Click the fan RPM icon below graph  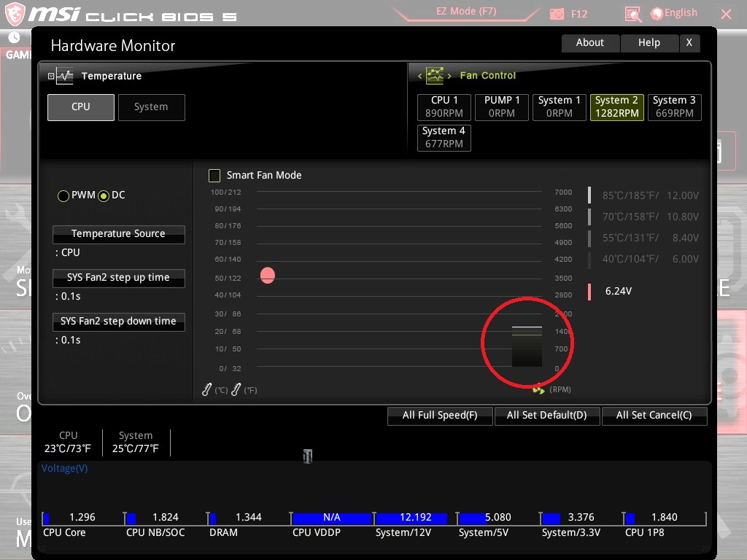pos(538,389)
